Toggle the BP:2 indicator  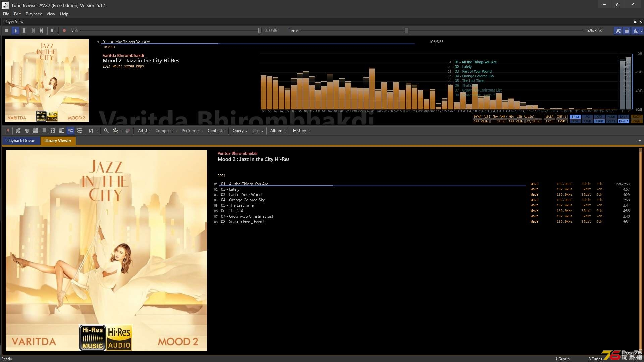click(x=575, y=117)
